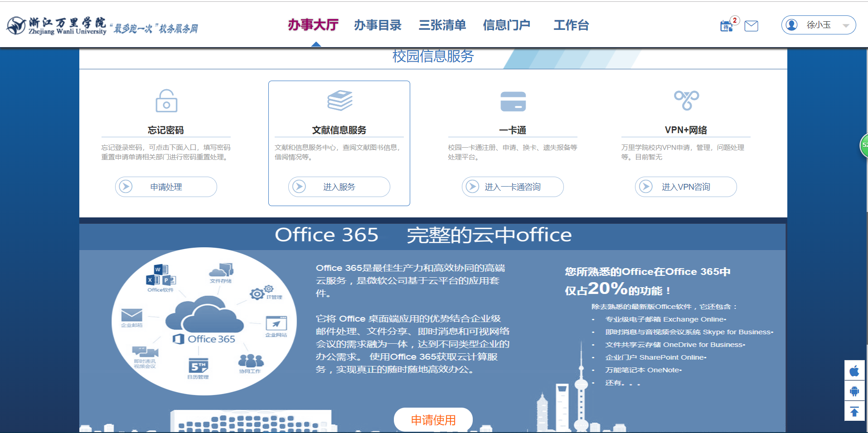The width and height of the screenshot is (868, 433).
Task: Open the 信息门户 menu item
Action: tap(506, 25)
